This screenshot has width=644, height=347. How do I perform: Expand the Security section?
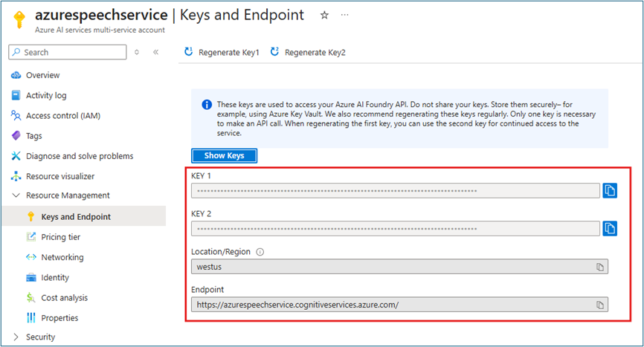[x=16, y=337]
